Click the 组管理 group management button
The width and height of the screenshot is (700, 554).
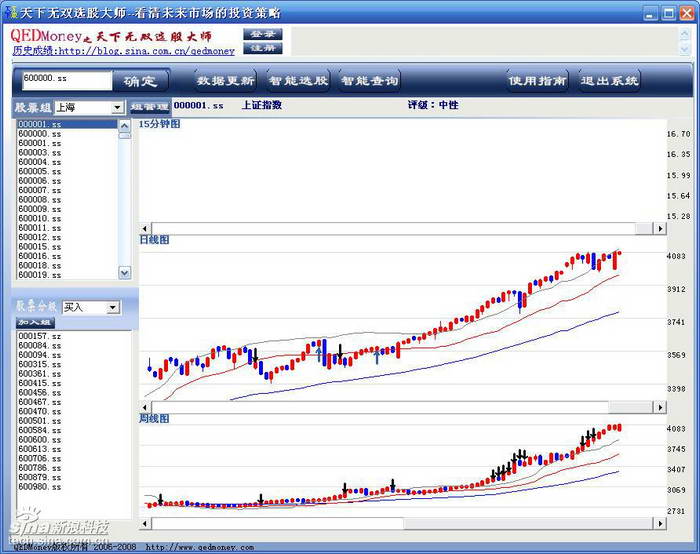150,107
